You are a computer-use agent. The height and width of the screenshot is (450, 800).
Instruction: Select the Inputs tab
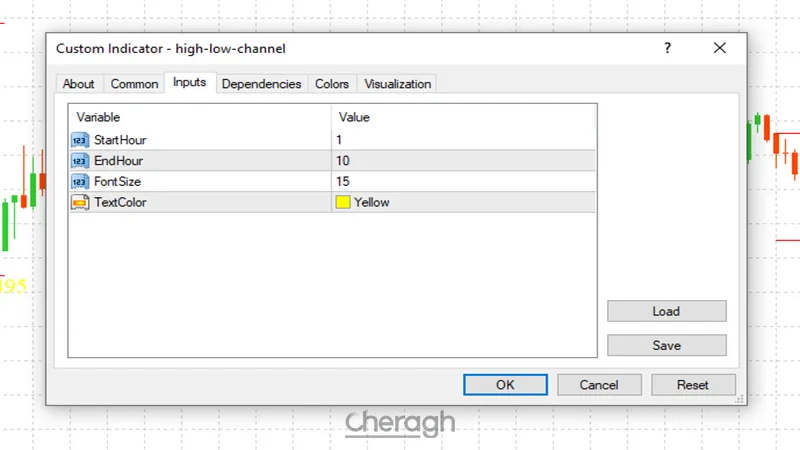190,83
